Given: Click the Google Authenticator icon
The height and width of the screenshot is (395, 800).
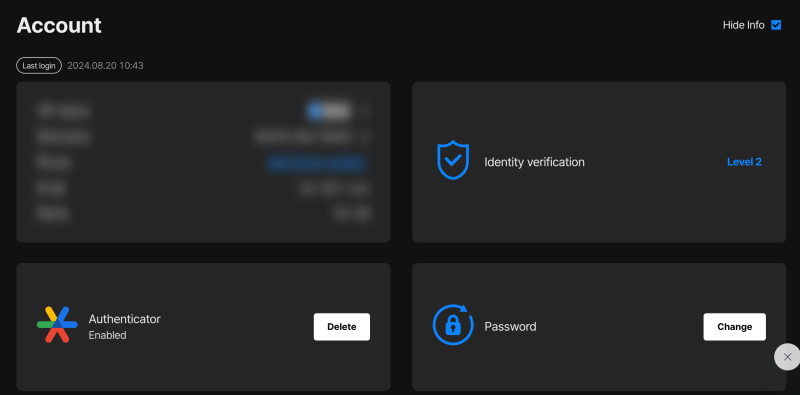Looking at the screenshot, I should pos(57,325).
